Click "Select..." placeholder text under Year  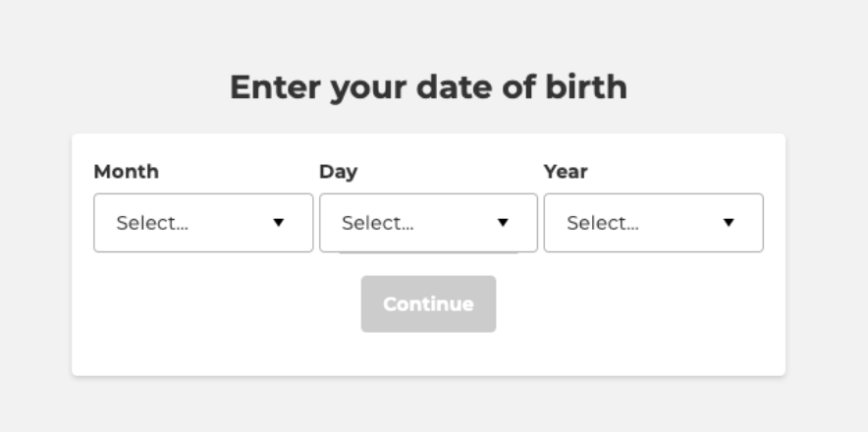(603, 223)
